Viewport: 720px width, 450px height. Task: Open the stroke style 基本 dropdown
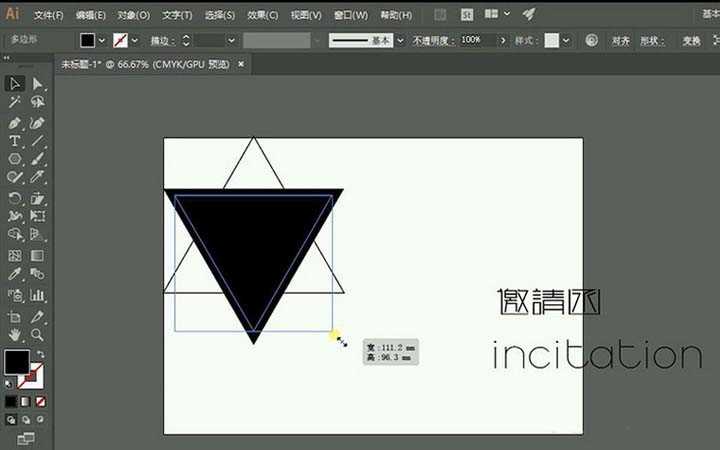[x=401, y=40]
